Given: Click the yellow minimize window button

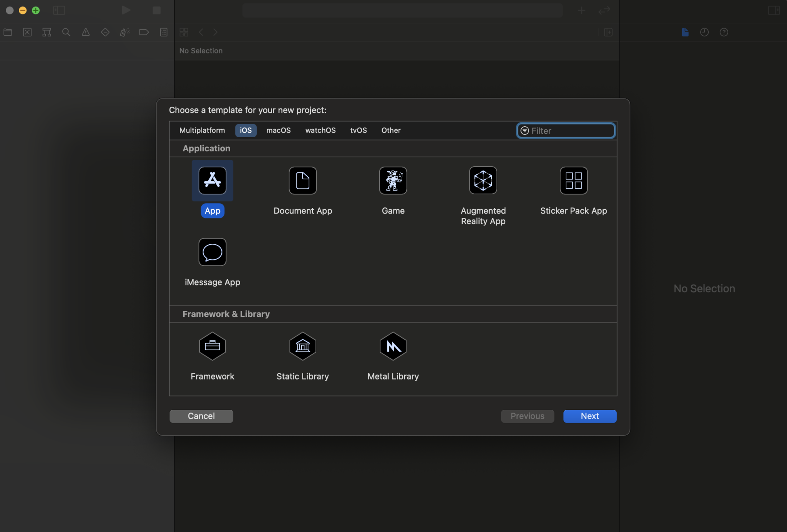Looking at the screenshot, I should [23, 10].
